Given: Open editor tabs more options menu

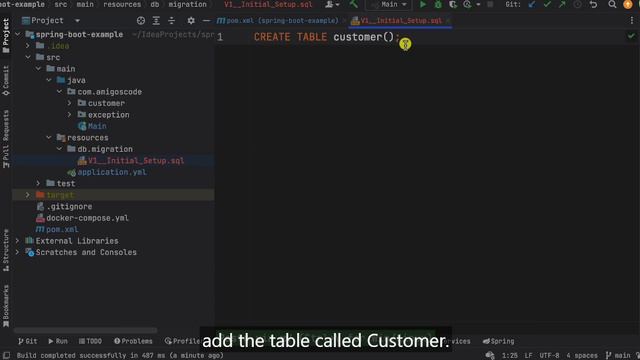Looking at the screenshot, I should 631,20.
